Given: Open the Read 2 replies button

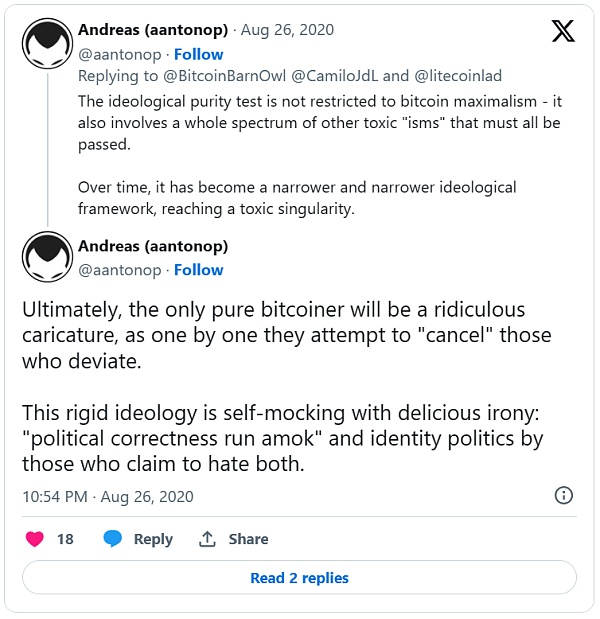Looking at the screenshot, I should click(x=299, y=578).
